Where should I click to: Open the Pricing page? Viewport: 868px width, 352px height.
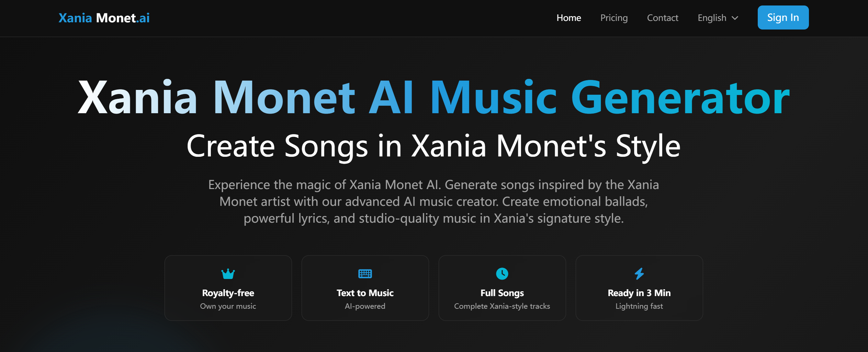(614, 17)
